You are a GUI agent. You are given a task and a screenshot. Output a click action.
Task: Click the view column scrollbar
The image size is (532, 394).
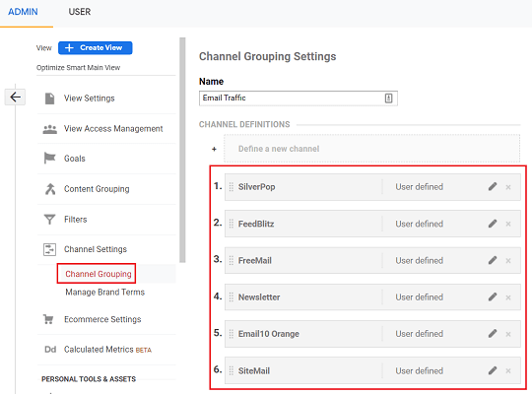pyautogui.click(x=182, y=150)
